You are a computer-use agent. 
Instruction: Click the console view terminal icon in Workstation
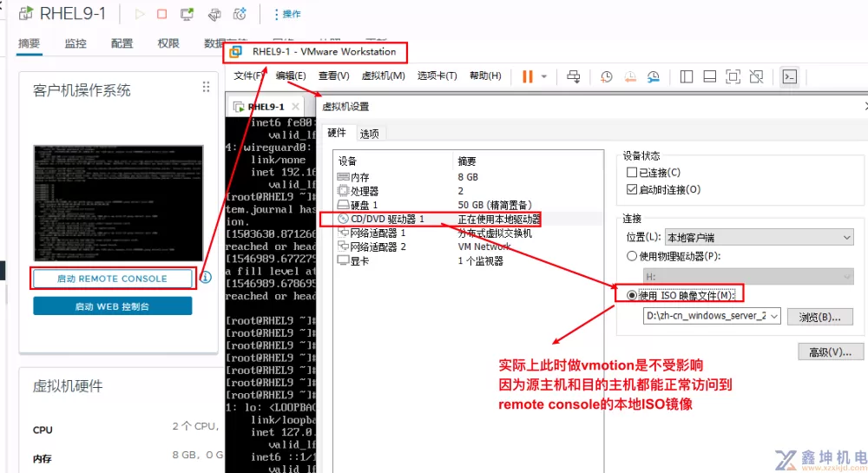pos(789,76)
